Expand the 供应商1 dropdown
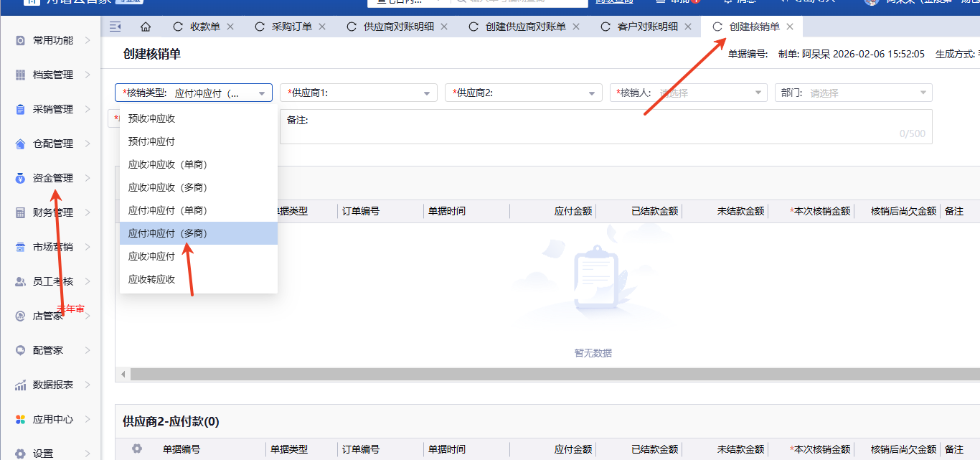The width and height of the screenshot is (980, 460). tap(359, 93)
